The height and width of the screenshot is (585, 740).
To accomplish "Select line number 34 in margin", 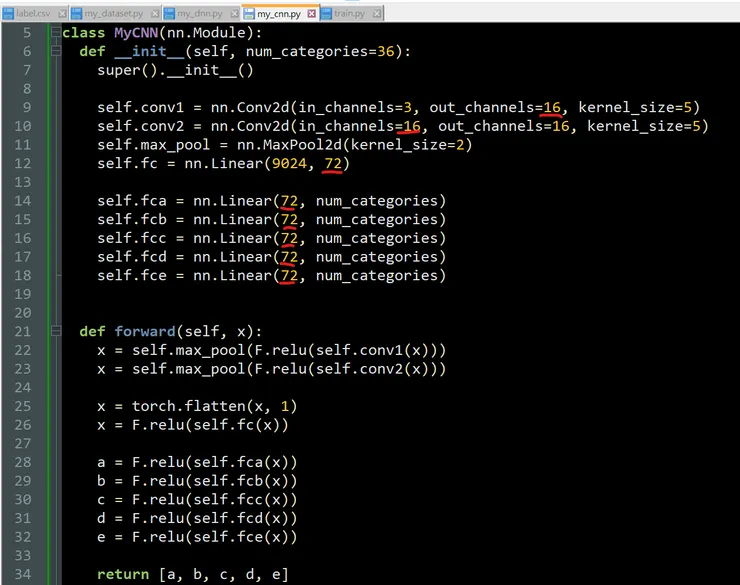I will pos(22,574).
